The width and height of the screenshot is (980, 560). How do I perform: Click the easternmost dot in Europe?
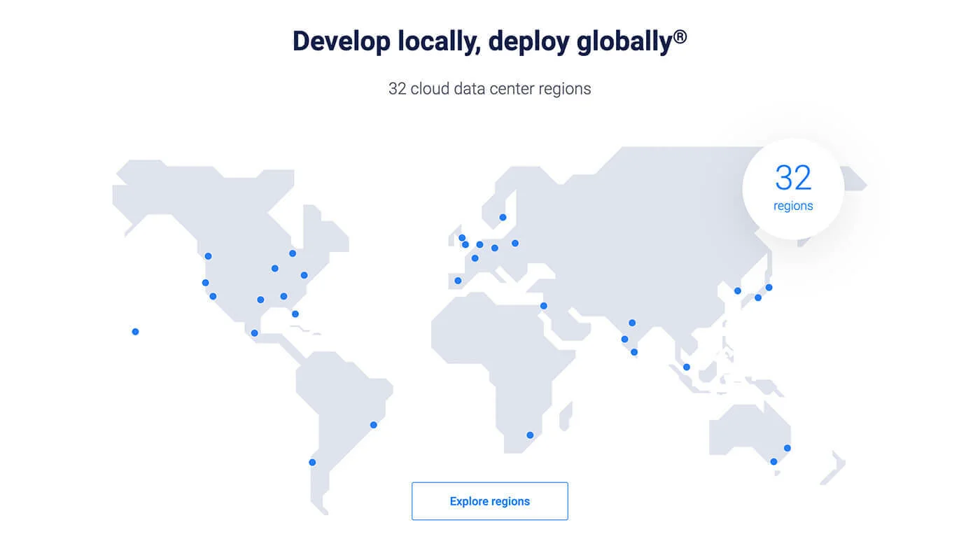(515, 244)
